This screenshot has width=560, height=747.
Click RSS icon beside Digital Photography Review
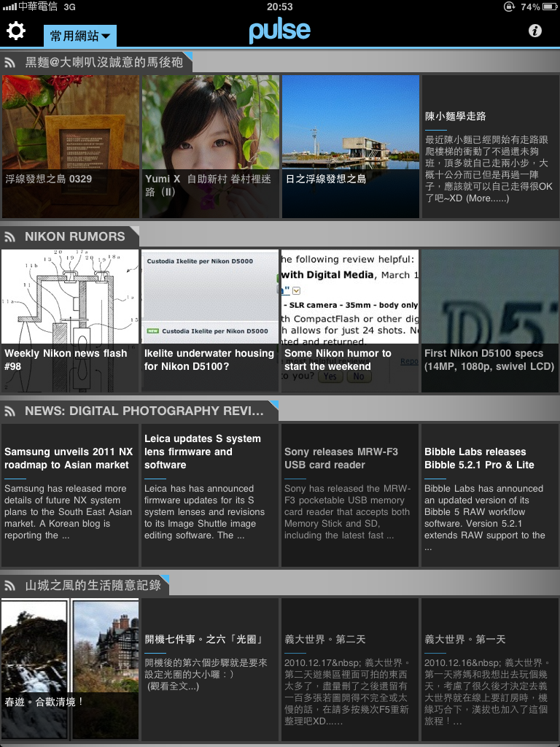point(10,411)
